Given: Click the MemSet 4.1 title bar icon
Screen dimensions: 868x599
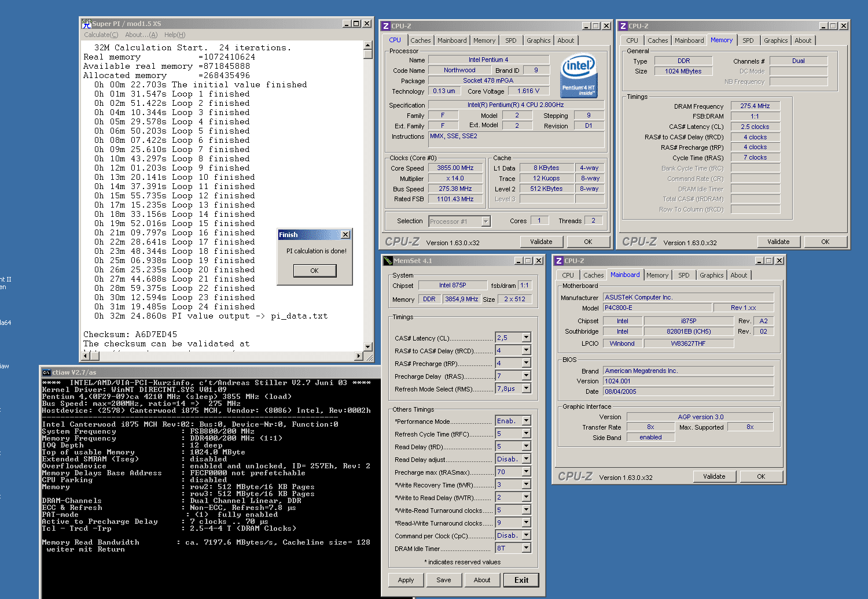Looking at the screenshot, I should 388,261.
